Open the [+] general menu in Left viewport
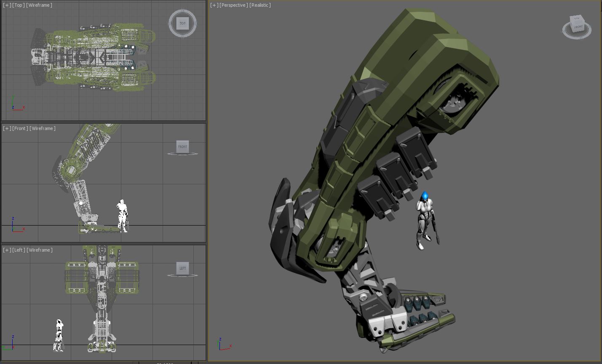 coord(7,250)
